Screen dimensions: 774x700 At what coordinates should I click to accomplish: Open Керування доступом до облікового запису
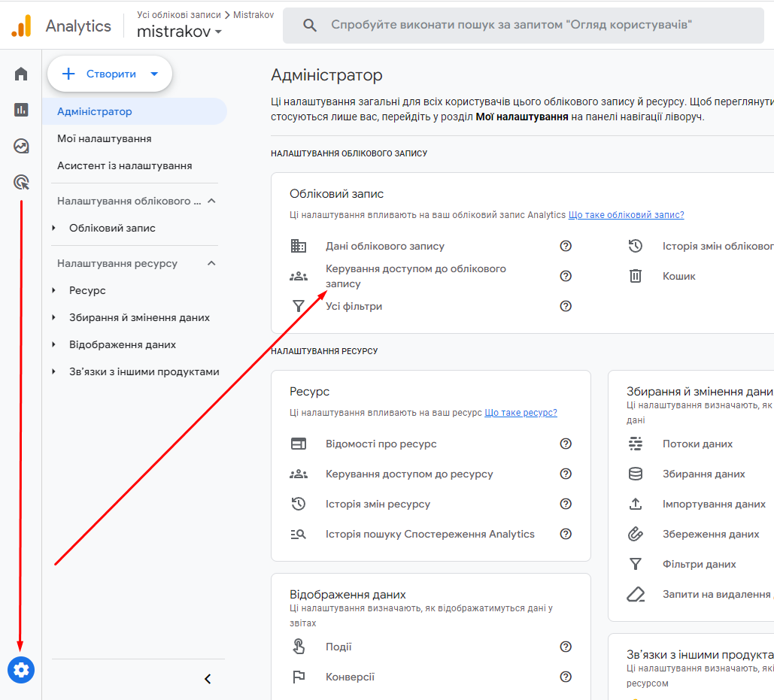pos(415,276)
